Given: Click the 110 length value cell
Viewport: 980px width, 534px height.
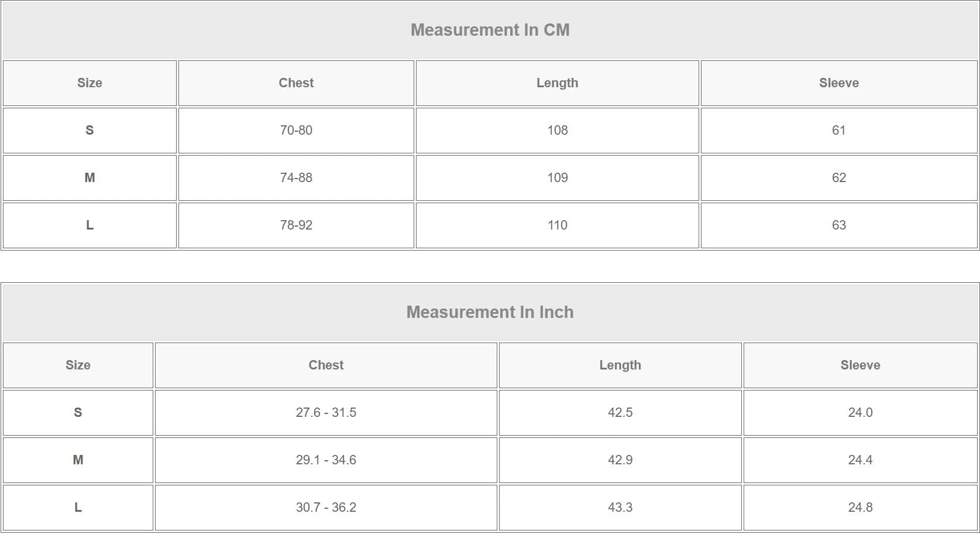Looking at the screenshot, I should [557, 225].
